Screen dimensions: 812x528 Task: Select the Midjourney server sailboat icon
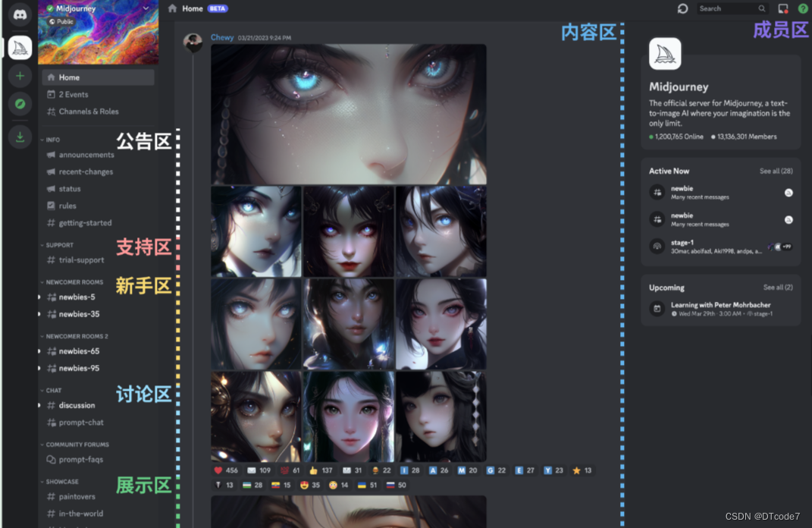20,48
